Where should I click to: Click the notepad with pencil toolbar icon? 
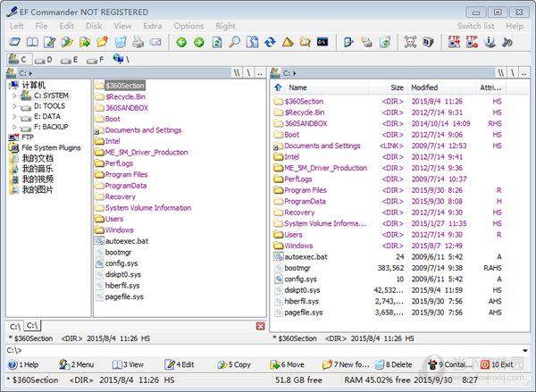click(50, 42)
